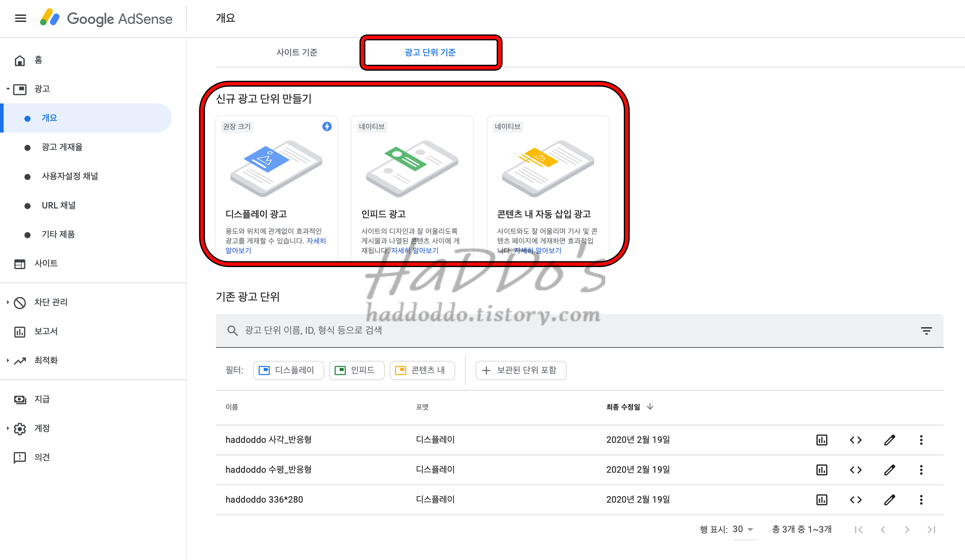Viewport: 965px width, 560px height.
Task: Open 지급 payments section
Action: (x=32, y=399)
